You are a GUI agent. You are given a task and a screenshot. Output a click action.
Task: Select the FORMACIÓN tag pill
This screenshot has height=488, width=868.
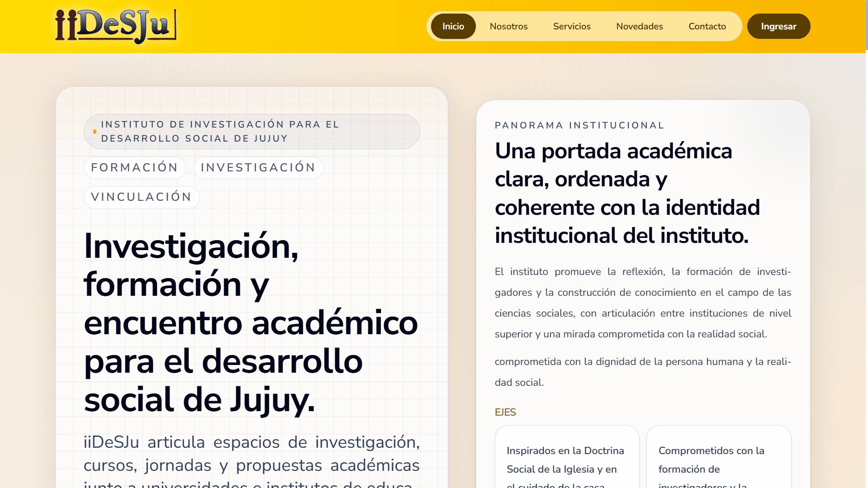pos(135,168)
